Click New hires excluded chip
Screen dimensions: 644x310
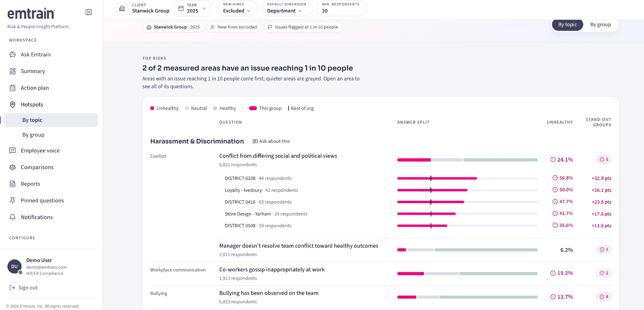pos(233,27)
